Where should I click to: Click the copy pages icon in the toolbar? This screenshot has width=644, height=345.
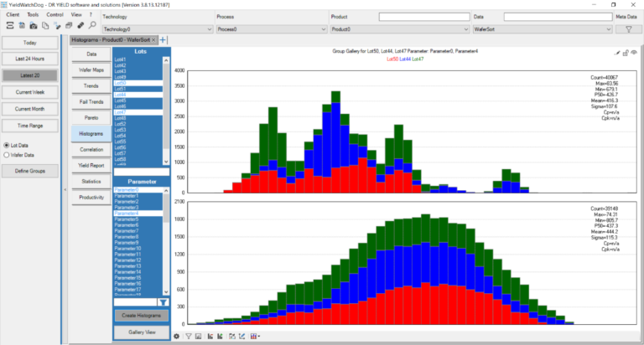45,25
